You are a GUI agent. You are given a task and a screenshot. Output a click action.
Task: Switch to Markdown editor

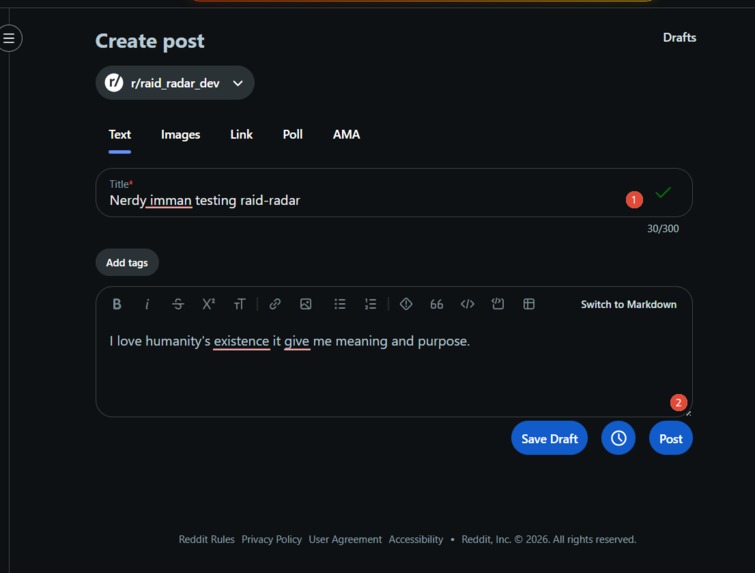(x=628, y=304)
